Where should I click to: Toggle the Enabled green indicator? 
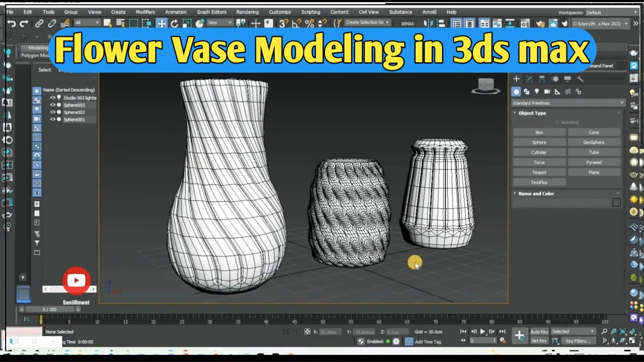coord(388,341)
